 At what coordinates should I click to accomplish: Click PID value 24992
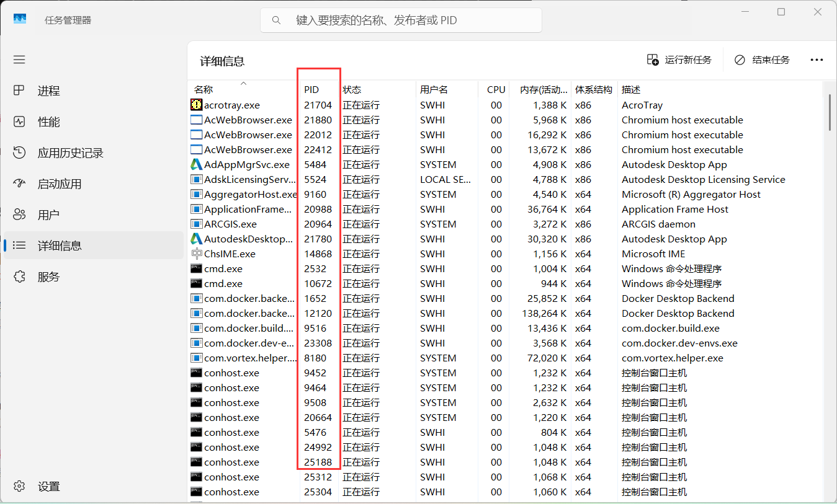[x=318, y=447]
